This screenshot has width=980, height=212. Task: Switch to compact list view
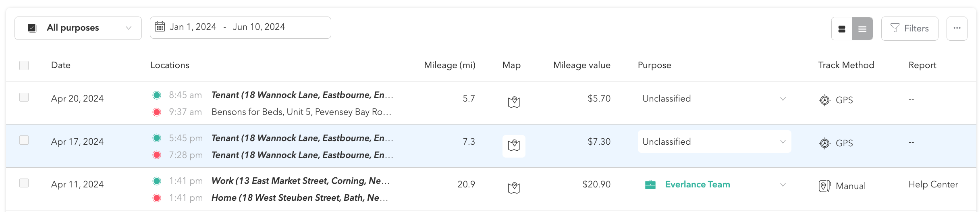pos(862,29)
